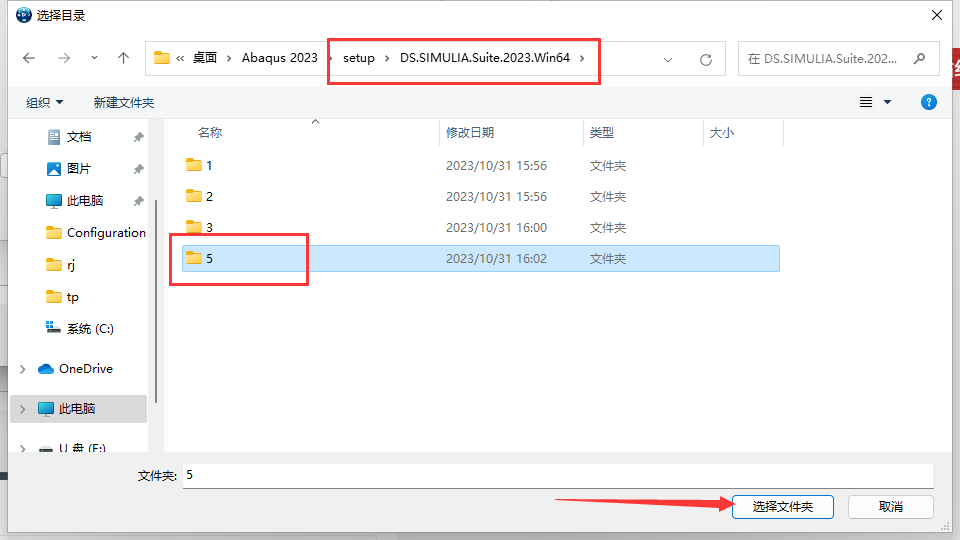Open 系统 (C:) drive in sidebar
960x540 pixels.
(x=90, y=329)
